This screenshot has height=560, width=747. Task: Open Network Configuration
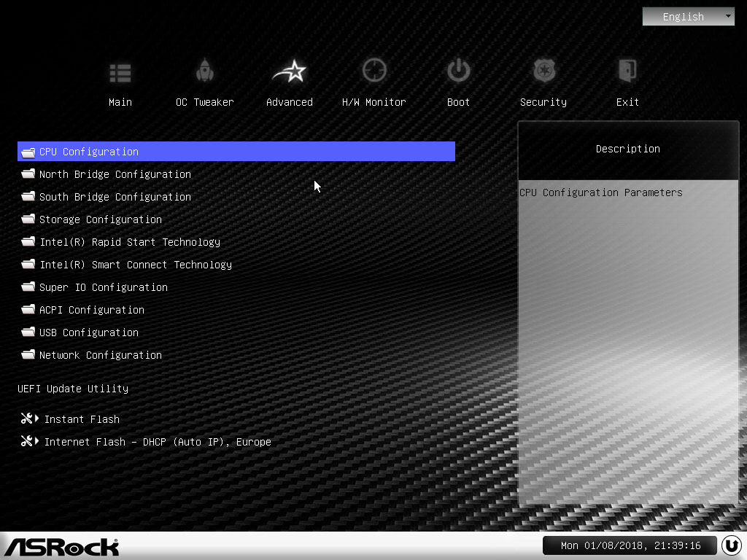tap(101, 355)
